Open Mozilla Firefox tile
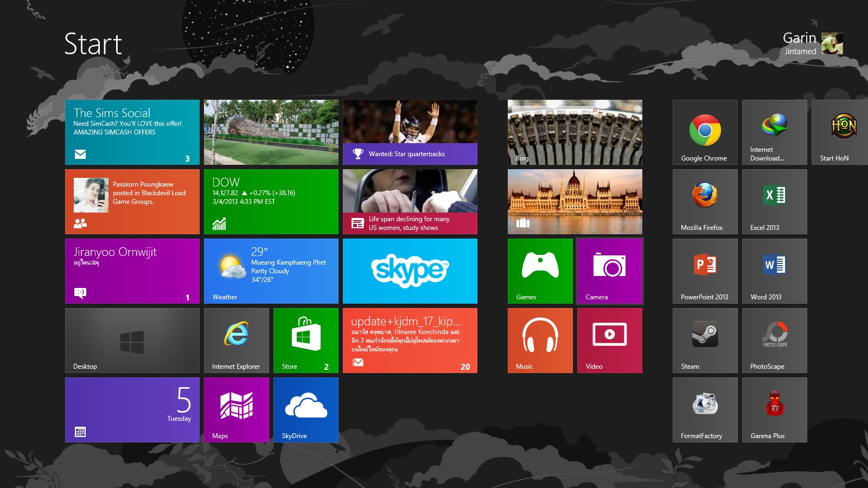This screenshot has width=868, height=488. [705, 202]
